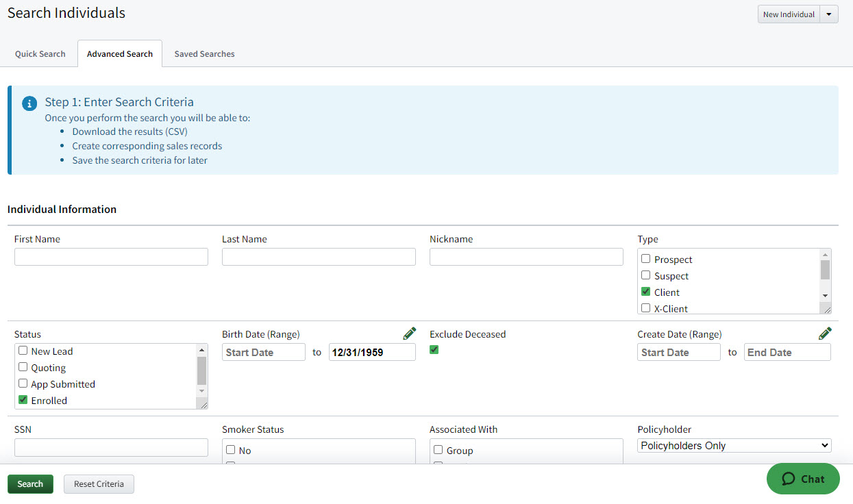Screen dimensions: 853x504
Task: Tick the Quoting status checkbox
Action: tap(23, 367)
